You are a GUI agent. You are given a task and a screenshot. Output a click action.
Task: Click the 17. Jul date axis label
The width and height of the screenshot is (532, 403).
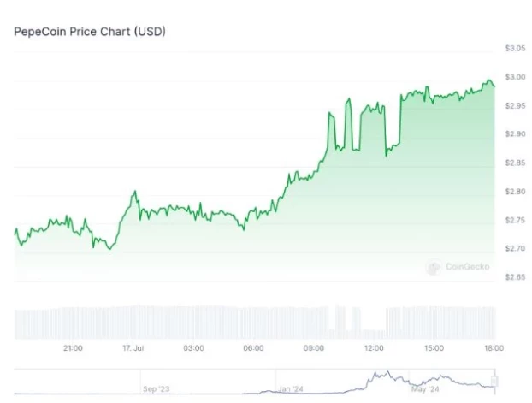tap(133, 347)
